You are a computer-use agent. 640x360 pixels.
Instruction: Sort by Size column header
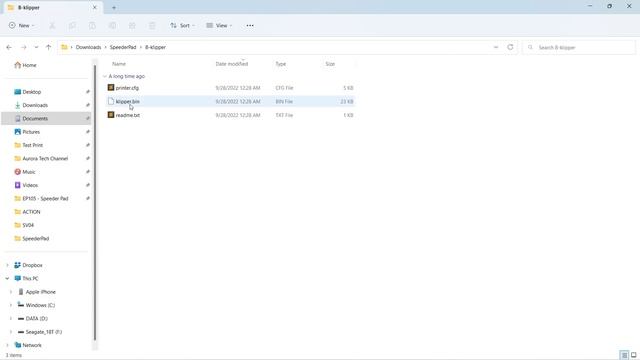tap(330, 64)
